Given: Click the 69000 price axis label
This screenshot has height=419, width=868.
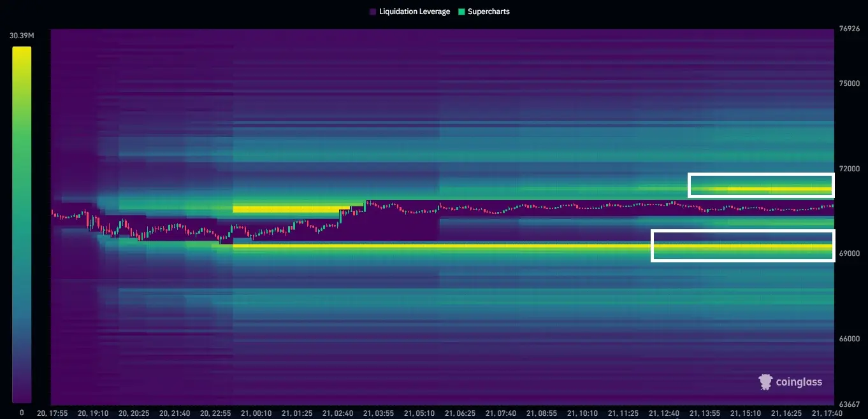Looking at the screenshot, I should pyautogui.click(x=848, y=253).
